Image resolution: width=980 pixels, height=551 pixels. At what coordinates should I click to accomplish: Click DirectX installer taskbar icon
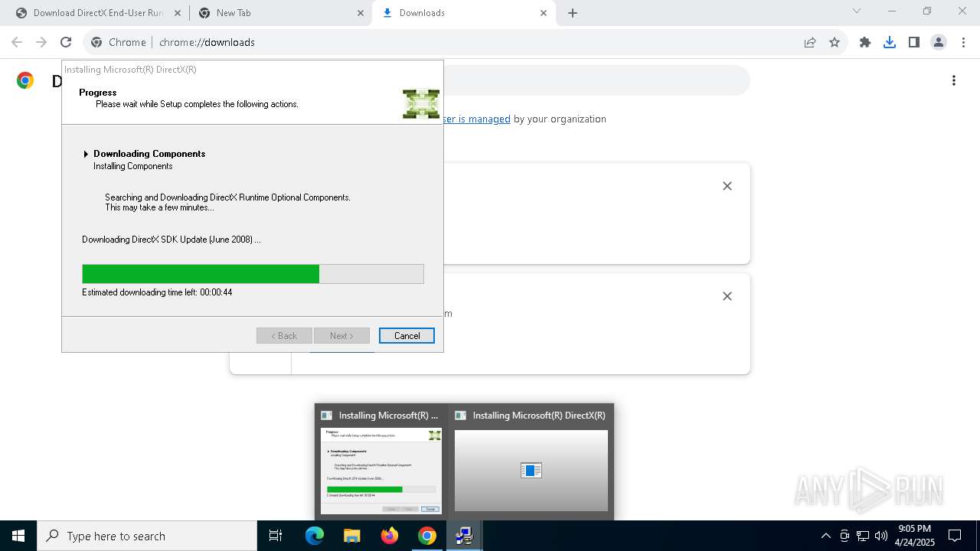[464, 536]
